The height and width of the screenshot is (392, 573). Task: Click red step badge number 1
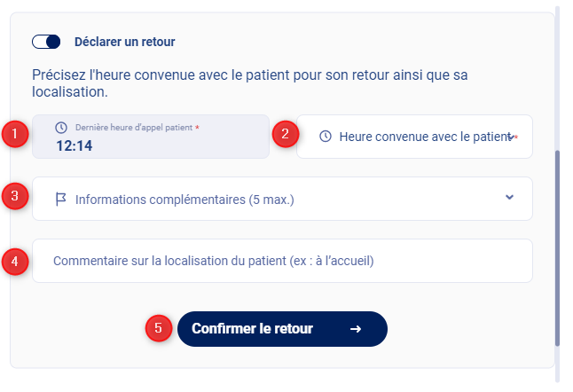pos(14,135)
